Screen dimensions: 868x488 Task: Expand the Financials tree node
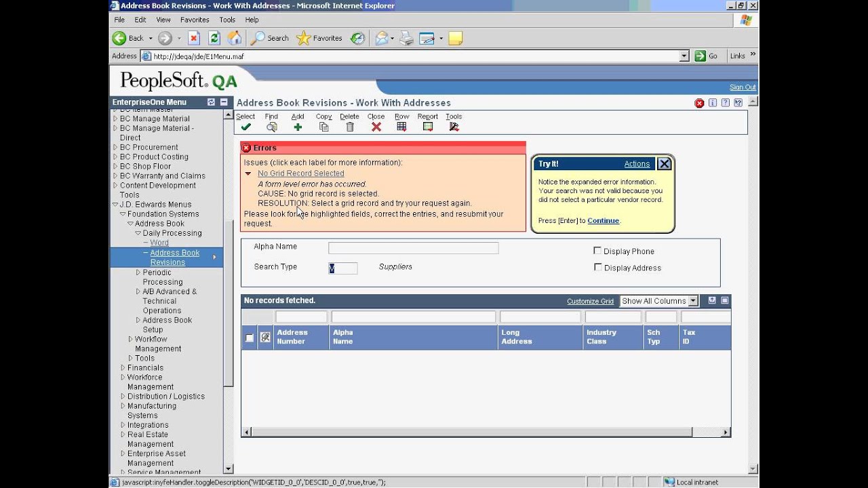(x=123, y=367)
